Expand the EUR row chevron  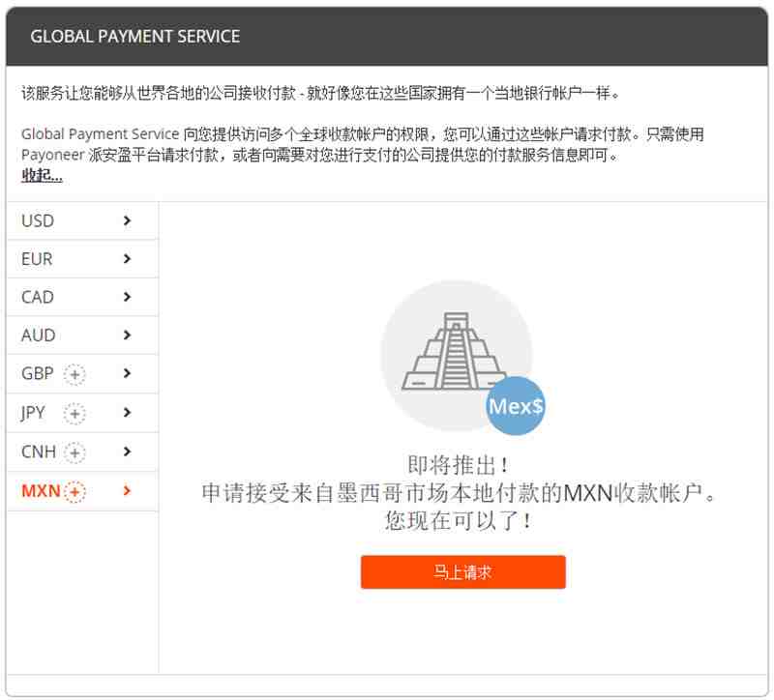(127, 258)
